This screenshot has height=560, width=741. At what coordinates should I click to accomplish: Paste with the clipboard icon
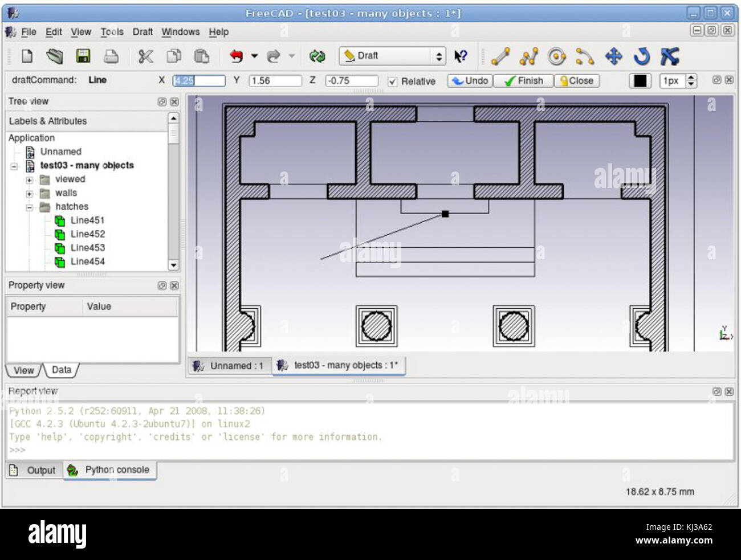tap(202, 56)
